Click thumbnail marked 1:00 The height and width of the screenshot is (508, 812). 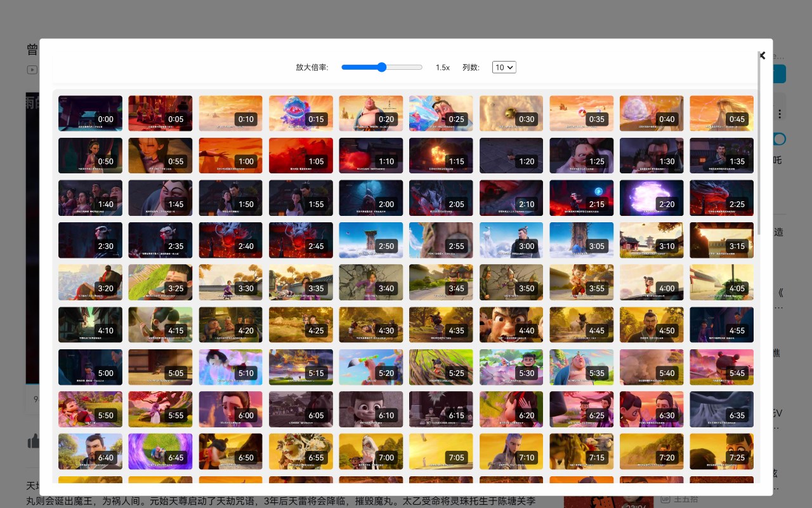pyautogui.click(x=231, y=156)
